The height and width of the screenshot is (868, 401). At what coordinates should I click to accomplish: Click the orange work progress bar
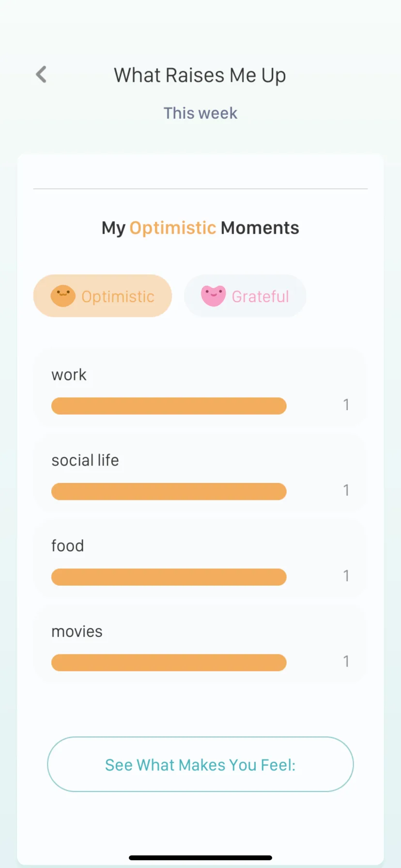tap(169, 406)
